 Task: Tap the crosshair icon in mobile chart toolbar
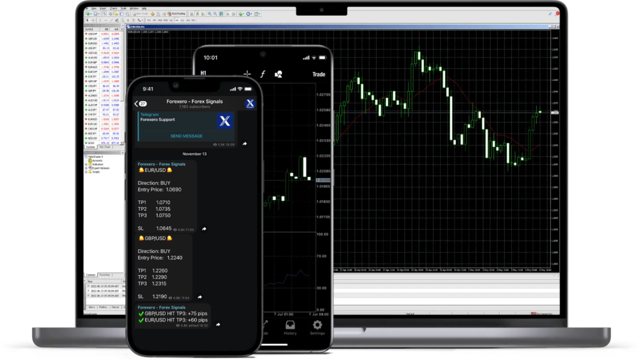[x=247, y=74]
